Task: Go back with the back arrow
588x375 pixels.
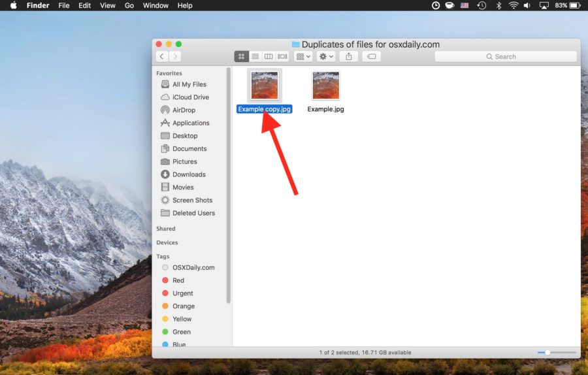Action: (x=162, y=57)
